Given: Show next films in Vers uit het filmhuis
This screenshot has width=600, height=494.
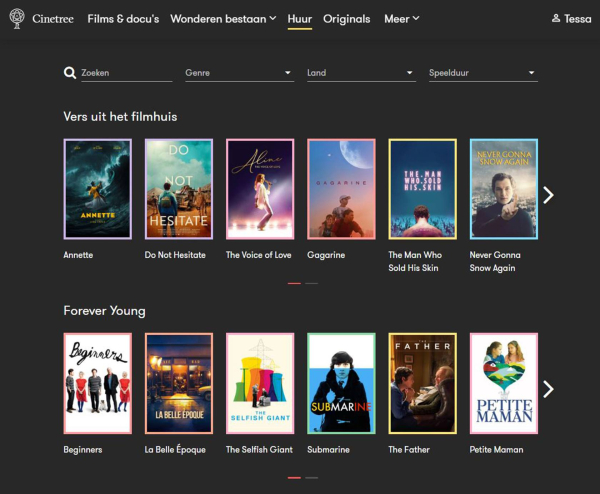Looking at the screenshot, I should coord(547,195).
